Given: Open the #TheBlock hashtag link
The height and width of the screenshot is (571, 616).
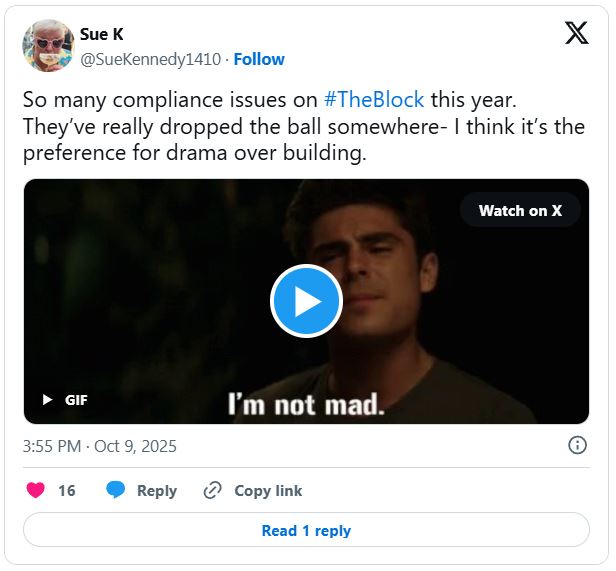Looking at the screenshot, I should 375,100.
